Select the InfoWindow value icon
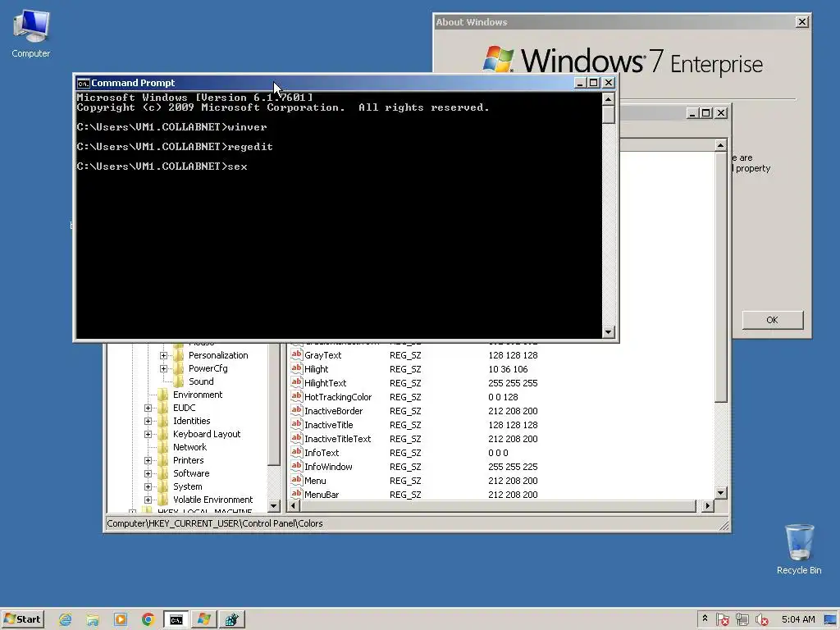The image size is (840, 630). point(296,466)
